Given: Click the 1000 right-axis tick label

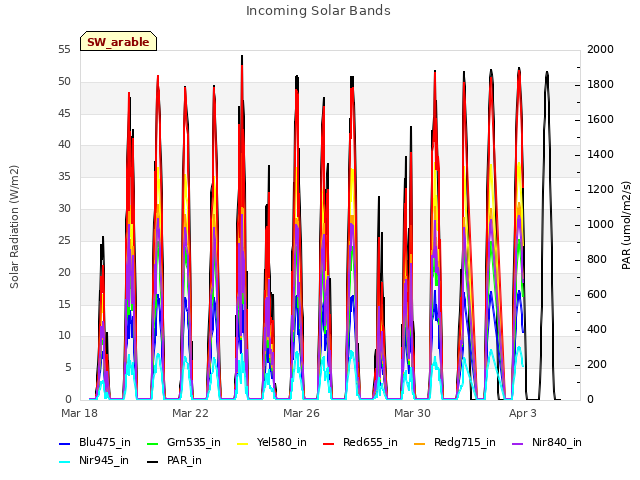Looking at the screenshot, I should [600, 224].
